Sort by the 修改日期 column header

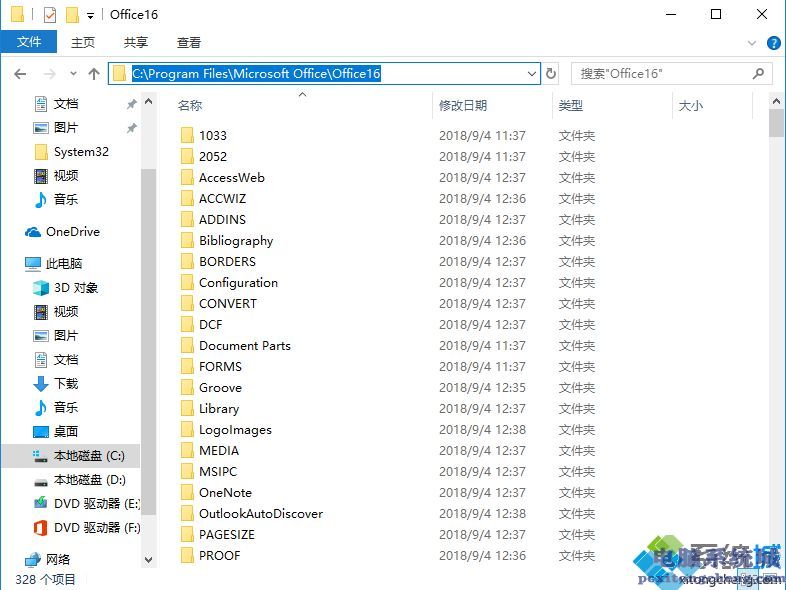(463, 105)
